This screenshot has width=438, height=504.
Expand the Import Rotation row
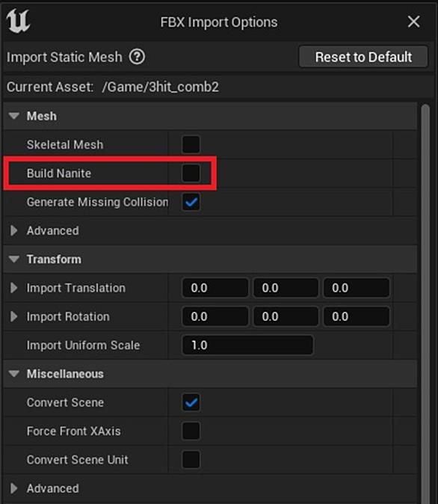click(13, 316)
